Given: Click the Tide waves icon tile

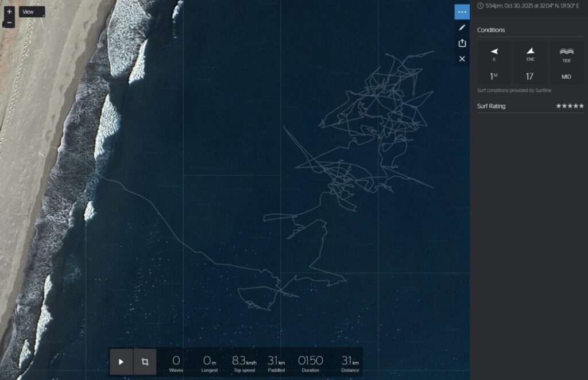Looking at the screenshot, I should pyautogui.click(x=566, y=54).
